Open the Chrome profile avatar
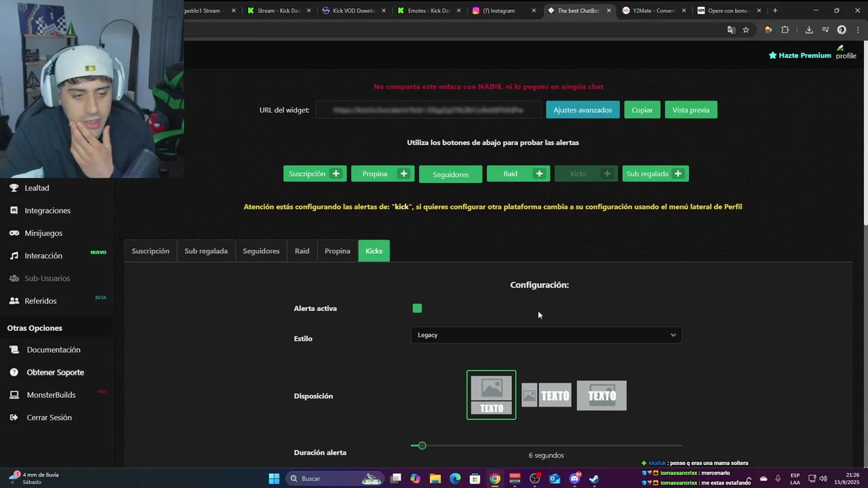Image resolution: width=868 pixels, height=488 pixels. (842, 30)
